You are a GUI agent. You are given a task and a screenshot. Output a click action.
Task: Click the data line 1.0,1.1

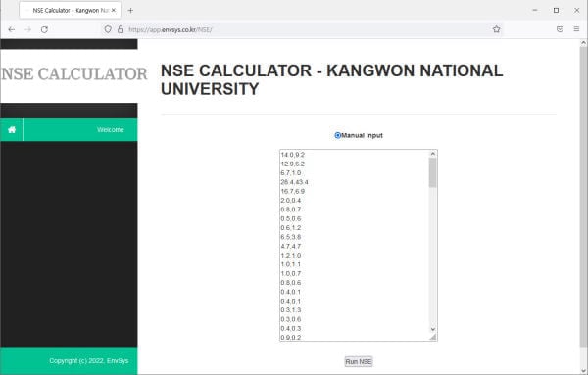pos(291,264)
